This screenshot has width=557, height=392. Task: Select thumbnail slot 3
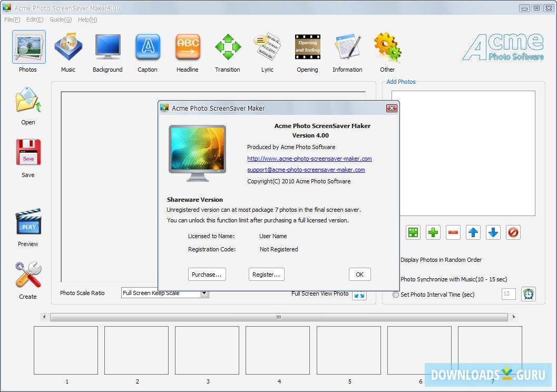tap(207, 350)
